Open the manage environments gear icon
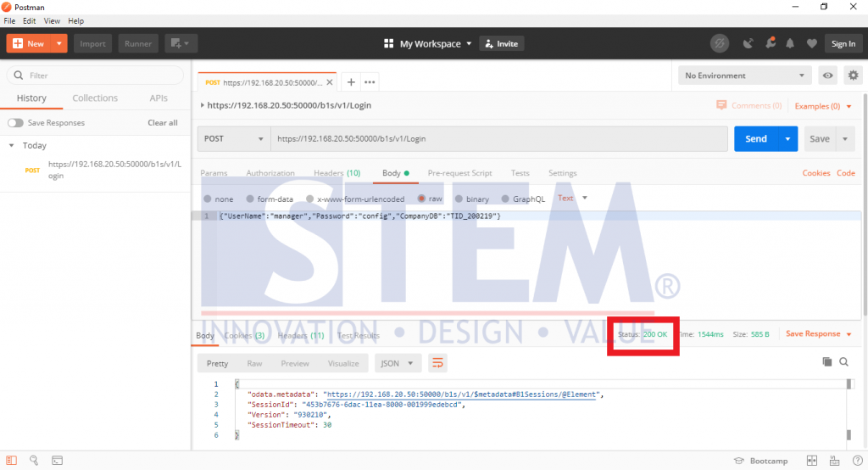The image size is (868, 470). (x=852, y=76)
